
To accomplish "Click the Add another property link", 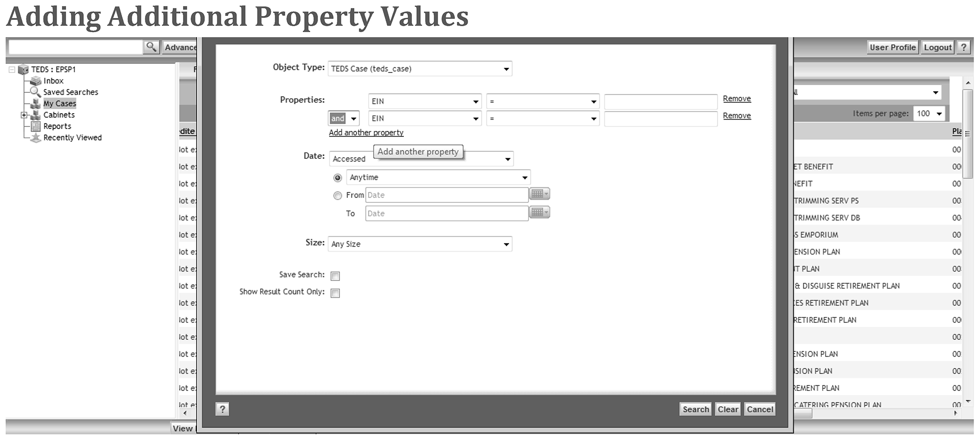I will pyautogui.click(x=366, y=133).
